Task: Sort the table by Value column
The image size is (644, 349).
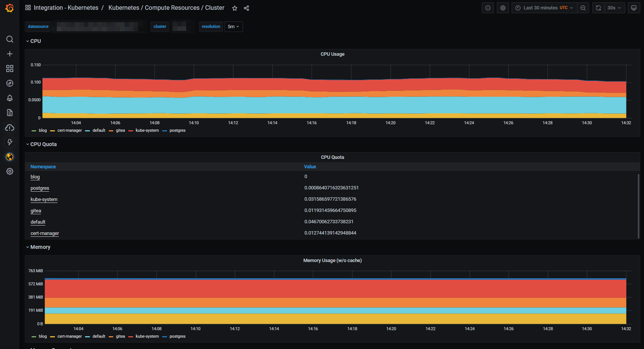Action: point(310,167)
